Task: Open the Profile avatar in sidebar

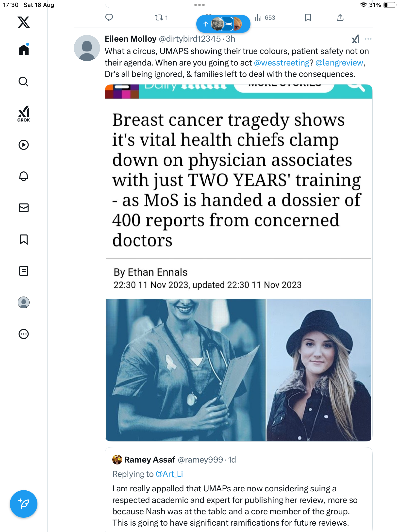Action: [24, 302]
